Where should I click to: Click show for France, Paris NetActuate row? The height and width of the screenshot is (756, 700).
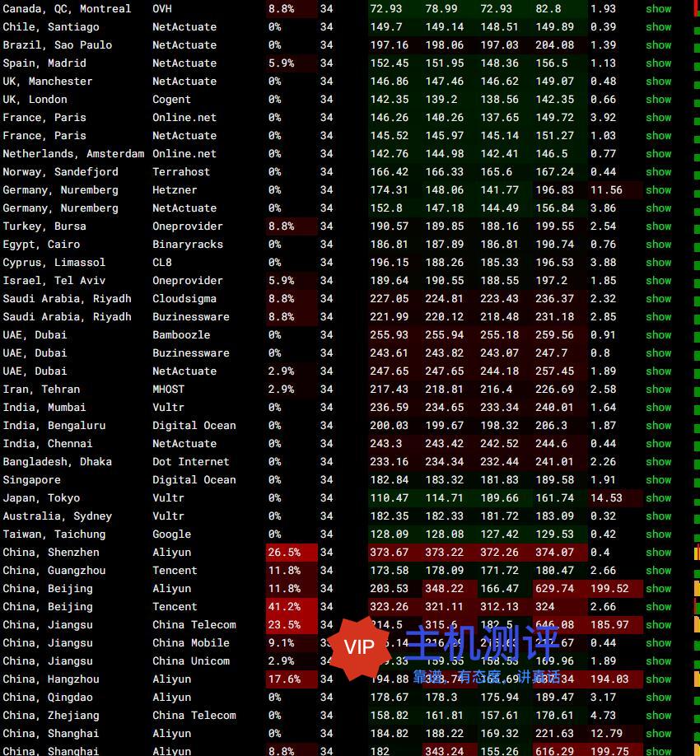pyautogui.click(x=659, y=136)
